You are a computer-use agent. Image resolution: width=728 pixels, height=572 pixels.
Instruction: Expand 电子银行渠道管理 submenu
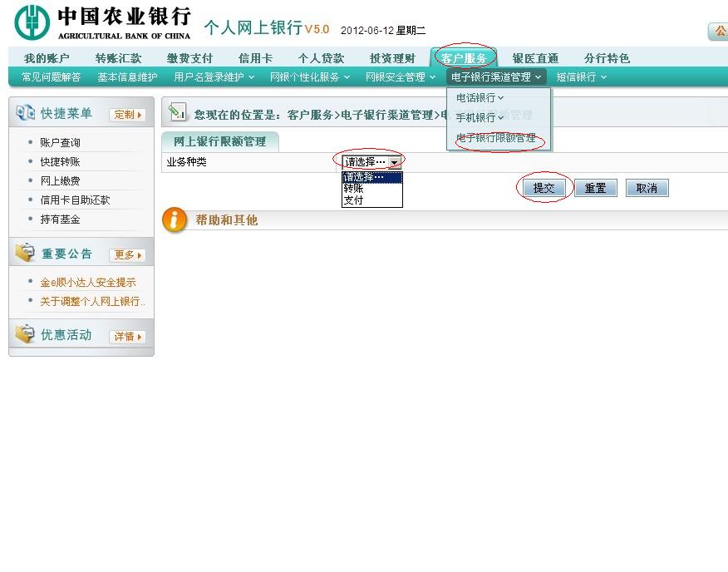pyautogui.click(x=496, y=77)
